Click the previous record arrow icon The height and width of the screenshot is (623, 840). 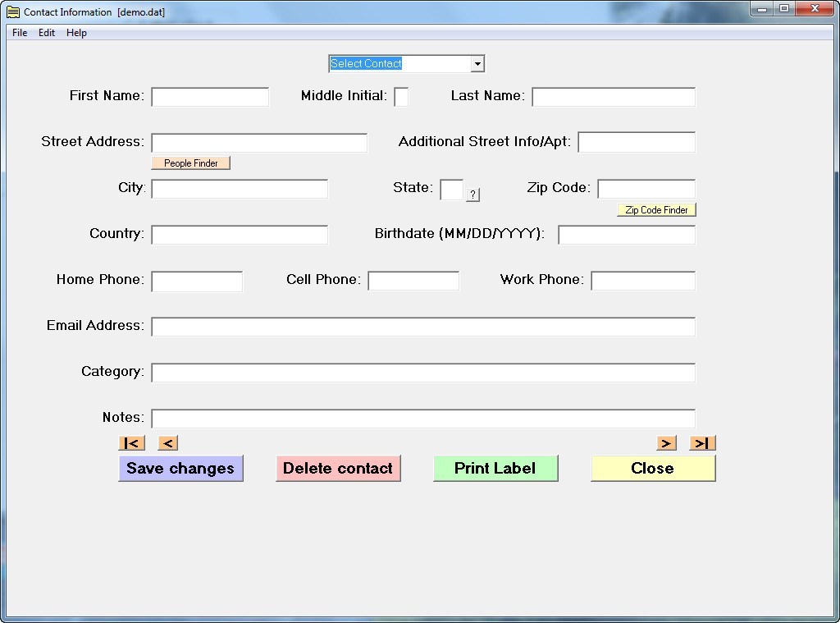pyautogui.click(x=167, y=442)
